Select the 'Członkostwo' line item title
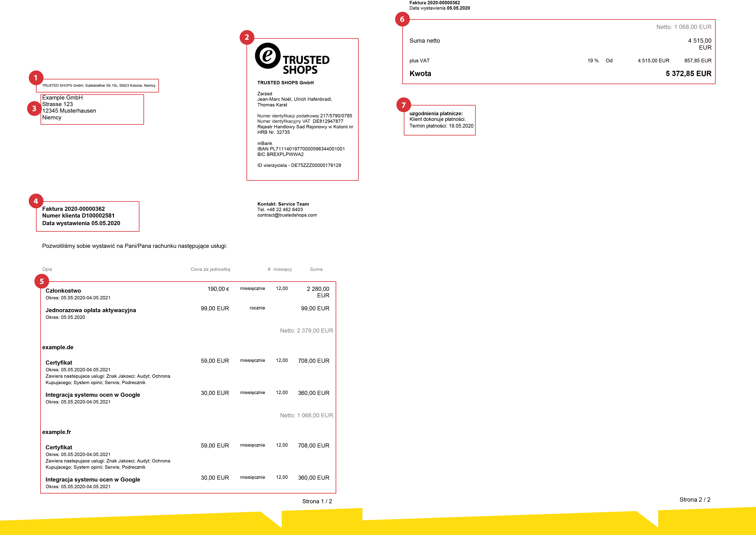 (x=63, y=291)
